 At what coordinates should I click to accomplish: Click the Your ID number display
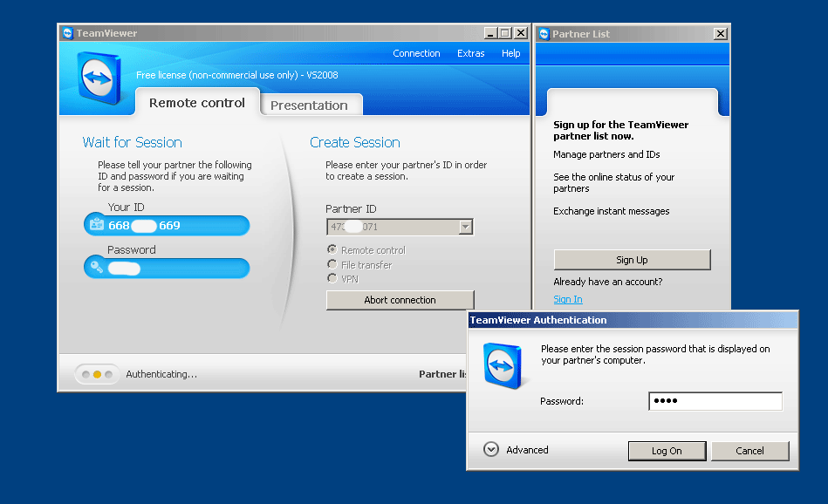(144, 225)
